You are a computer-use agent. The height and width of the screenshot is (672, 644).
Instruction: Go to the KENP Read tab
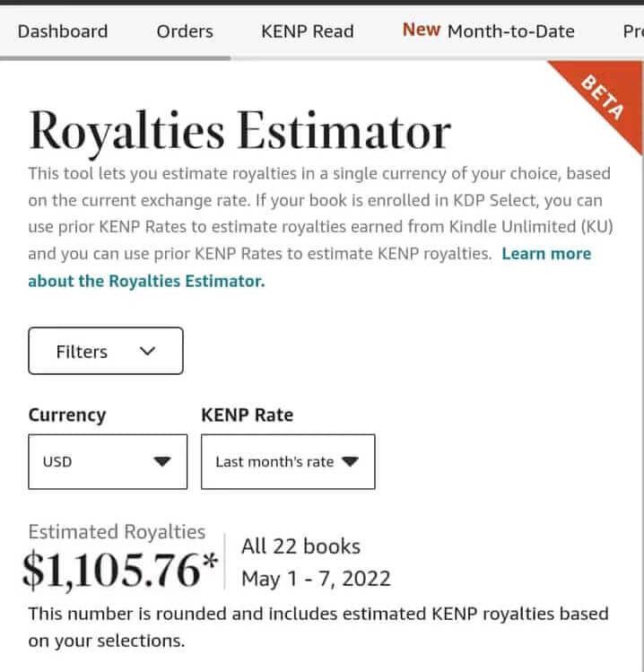(307, 31)
